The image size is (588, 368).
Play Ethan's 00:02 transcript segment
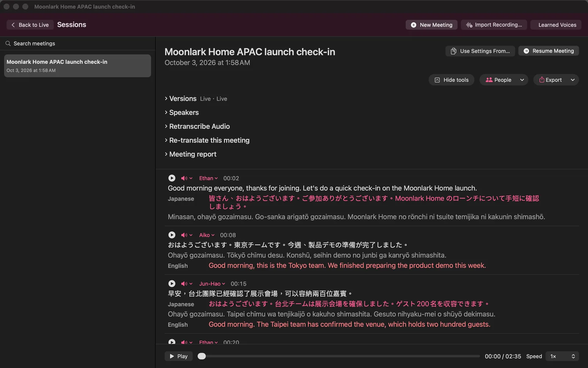point(172,178)
